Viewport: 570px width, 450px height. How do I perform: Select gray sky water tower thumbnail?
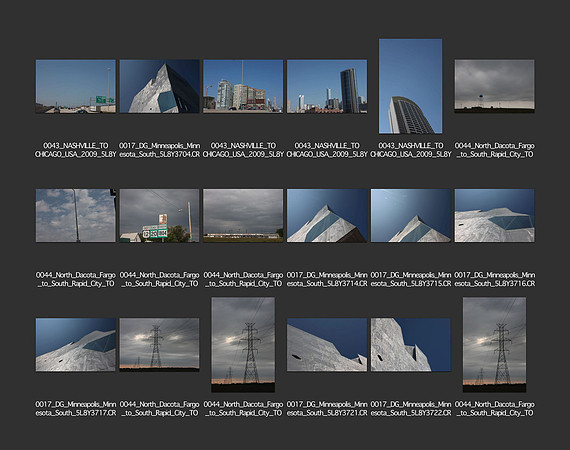[x=494, y=87]
